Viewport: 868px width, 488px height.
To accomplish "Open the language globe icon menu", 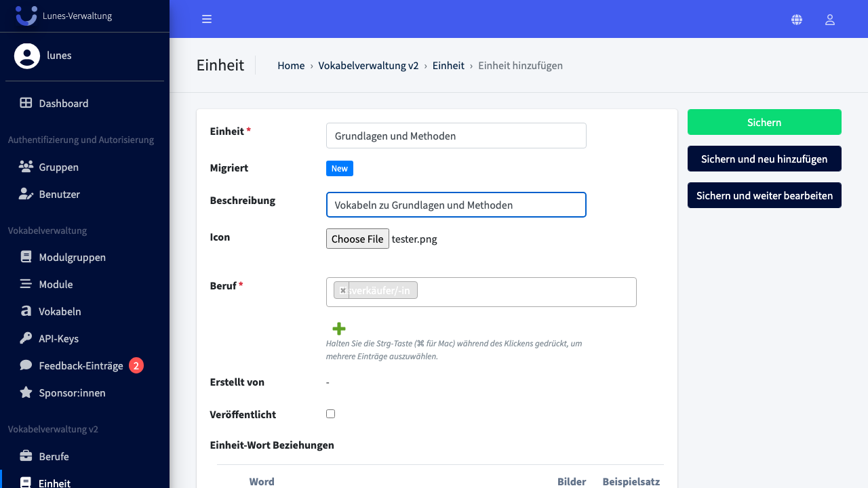I will pos(797,20).
